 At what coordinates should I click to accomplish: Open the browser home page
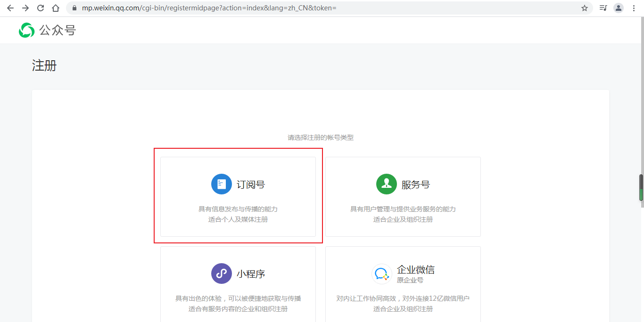56,8
